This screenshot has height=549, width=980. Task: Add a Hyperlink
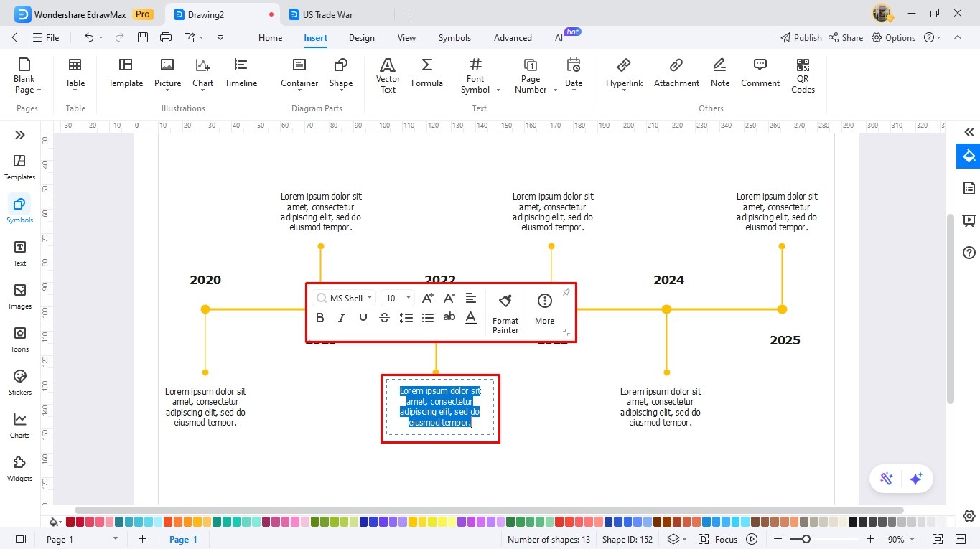click(x=624, y=73)
